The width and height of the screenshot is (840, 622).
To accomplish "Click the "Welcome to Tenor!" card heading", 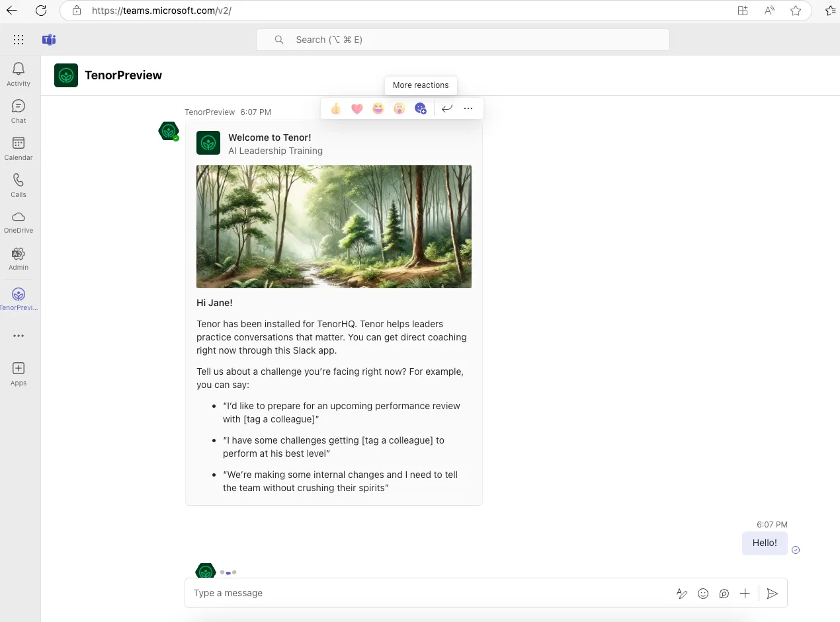I will (270, 137).
